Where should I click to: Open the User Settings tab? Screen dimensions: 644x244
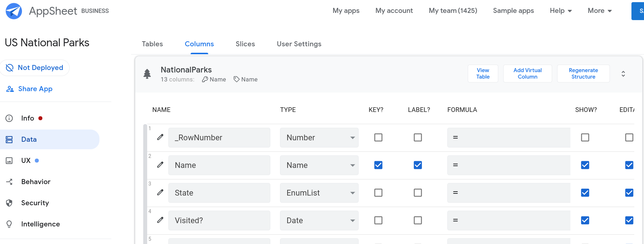pyautogui.click(x=299, y=44)
